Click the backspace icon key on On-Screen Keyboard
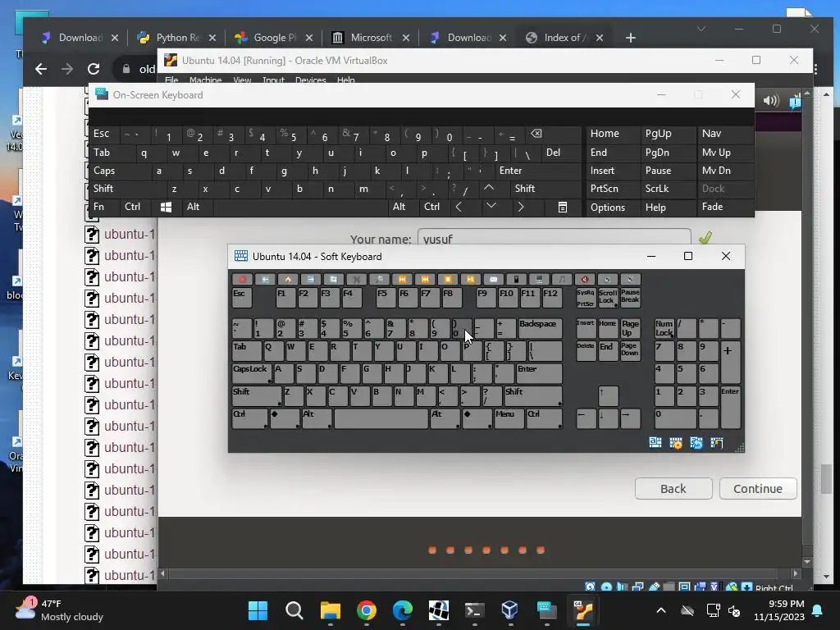This screenshot has width=840, height=630. click(536, 134)
